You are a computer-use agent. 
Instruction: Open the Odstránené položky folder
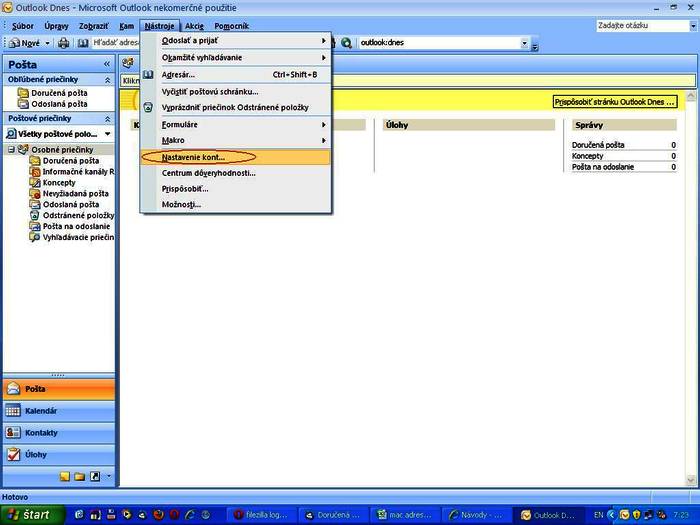[x=78, y=215]
